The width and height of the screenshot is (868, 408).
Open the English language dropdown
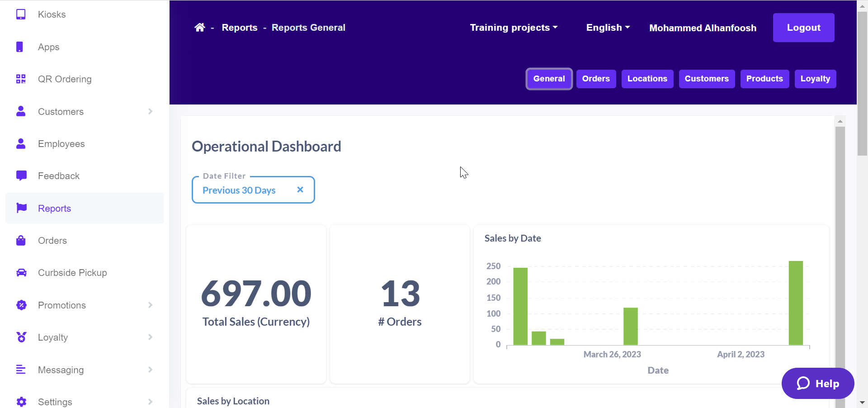tap(608, 28)
